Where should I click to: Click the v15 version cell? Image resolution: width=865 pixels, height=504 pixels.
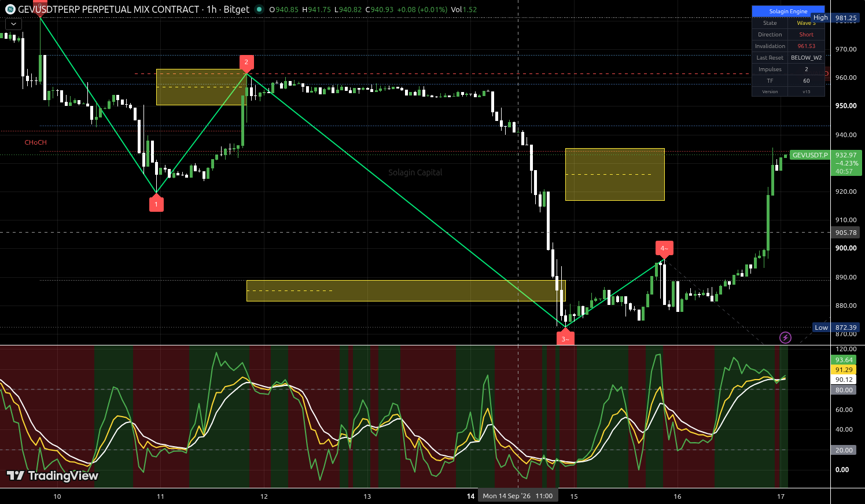(x=807, y=92)
